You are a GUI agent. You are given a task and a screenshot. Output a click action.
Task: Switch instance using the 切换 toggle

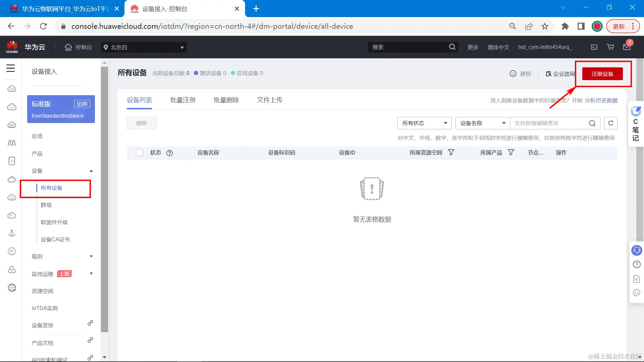[x=82, y=104]
